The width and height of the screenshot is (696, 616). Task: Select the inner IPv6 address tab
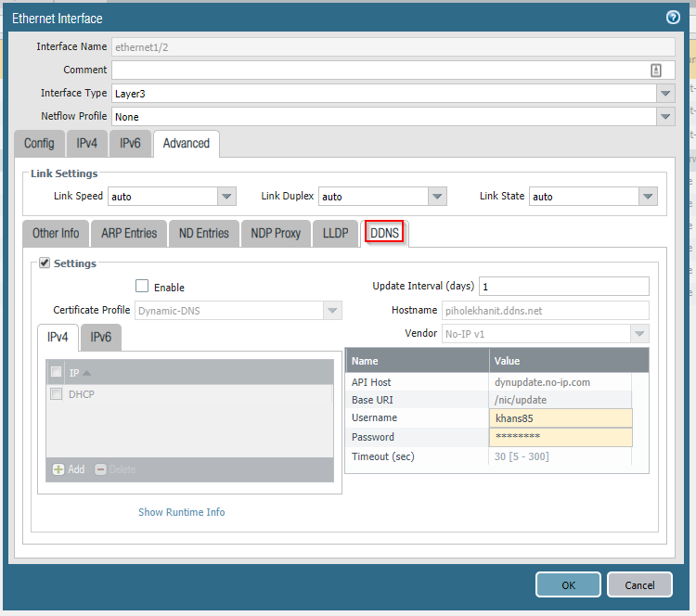pos(101,338)
